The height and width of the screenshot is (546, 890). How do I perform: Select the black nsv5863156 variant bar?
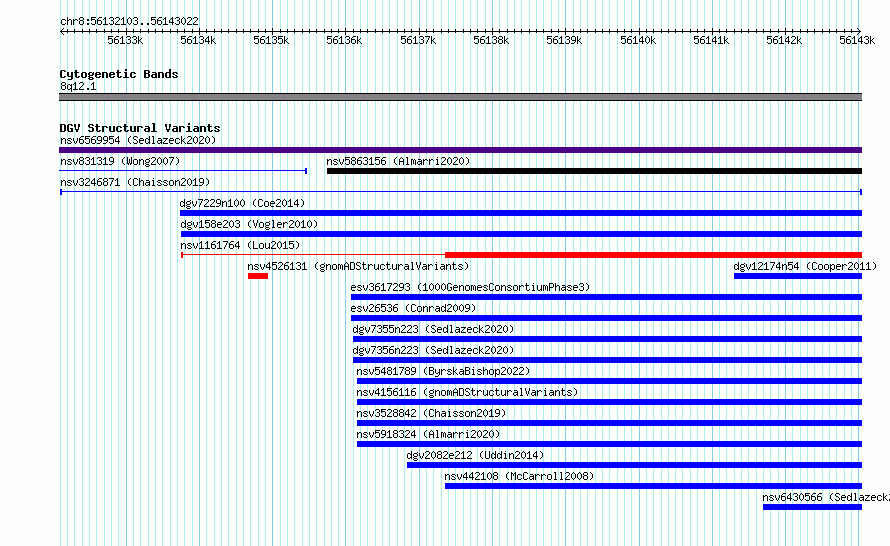click(594, 171)
